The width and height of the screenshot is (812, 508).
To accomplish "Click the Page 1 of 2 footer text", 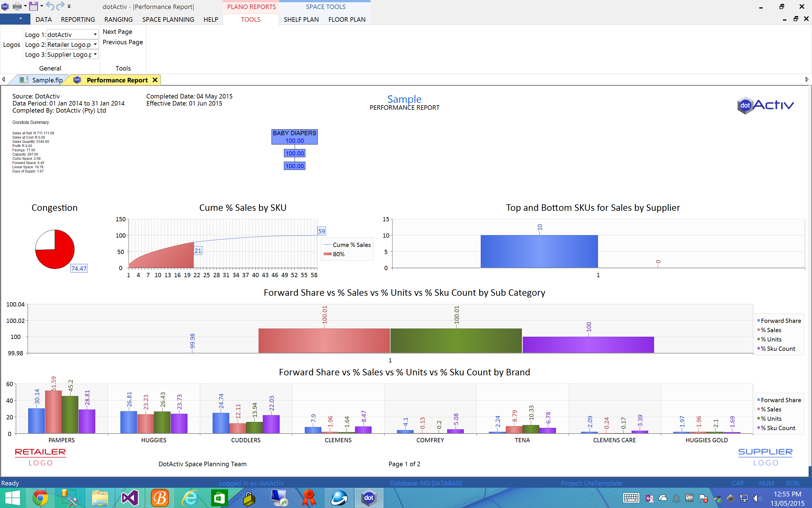I will click(404, 464).
